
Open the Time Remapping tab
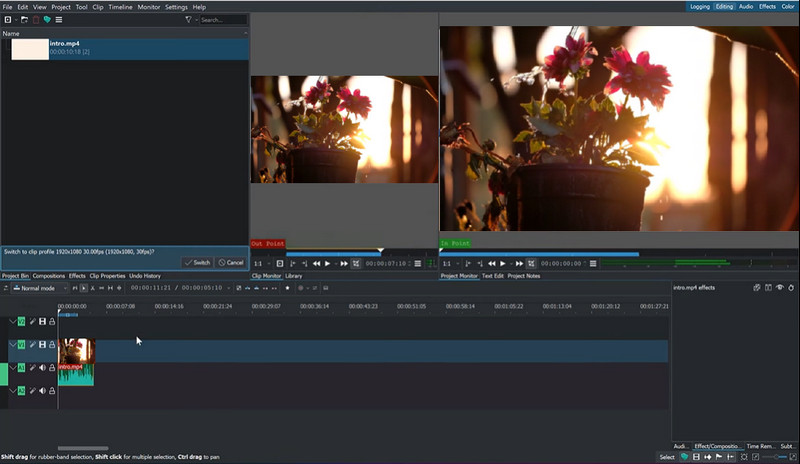[x=761, y=446]
